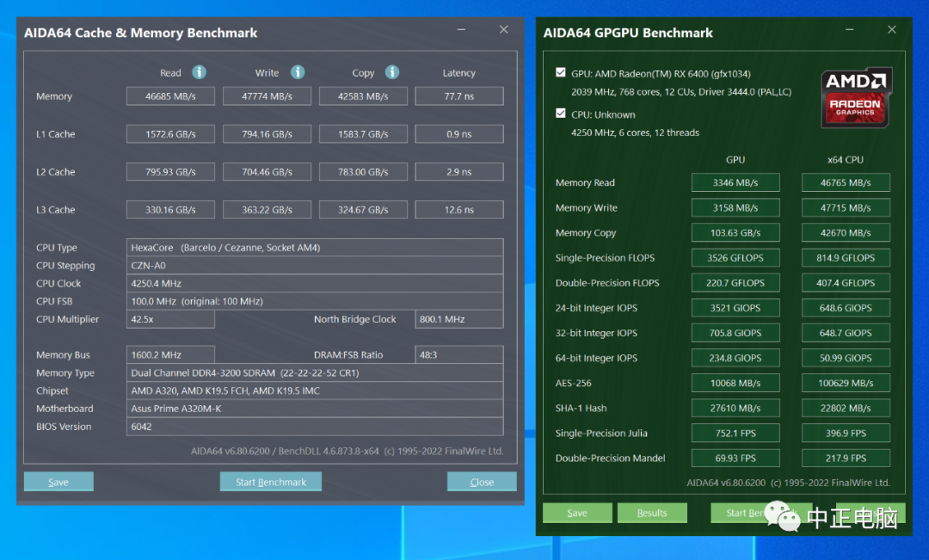This screenshot has width=929, height=560.
Task: Click Memory Read value 46685 MB/s
Action: click(170, 96)
